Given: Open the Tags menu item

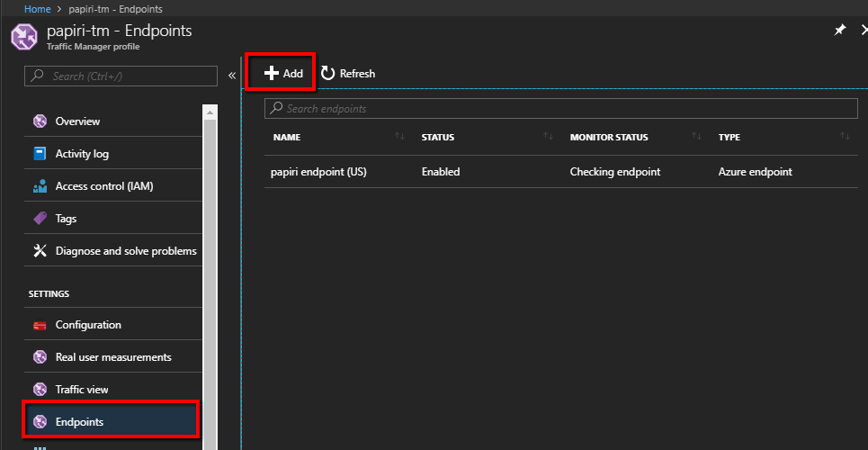Looking at the screenshot, I should pos(113,219).
